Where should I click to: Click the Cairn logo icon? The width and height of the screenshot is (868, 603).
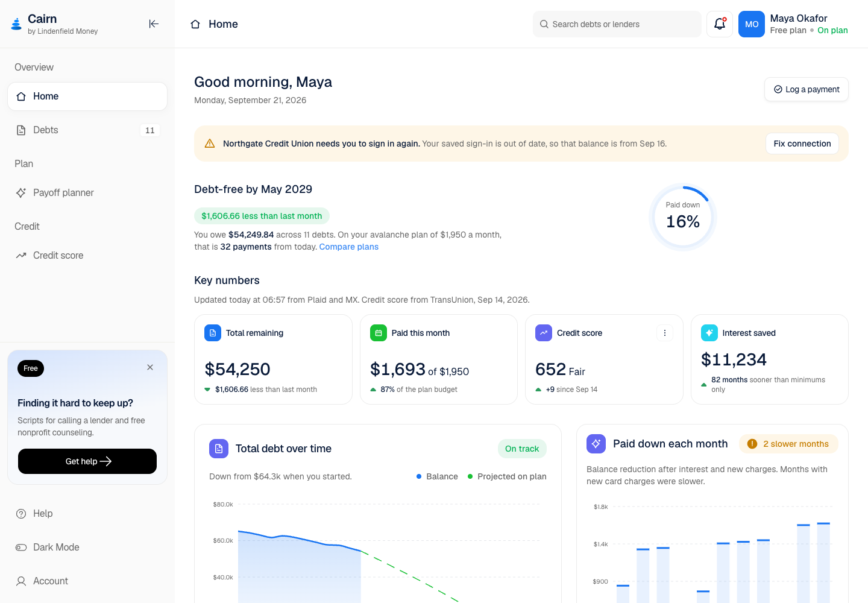click(16, 24)
